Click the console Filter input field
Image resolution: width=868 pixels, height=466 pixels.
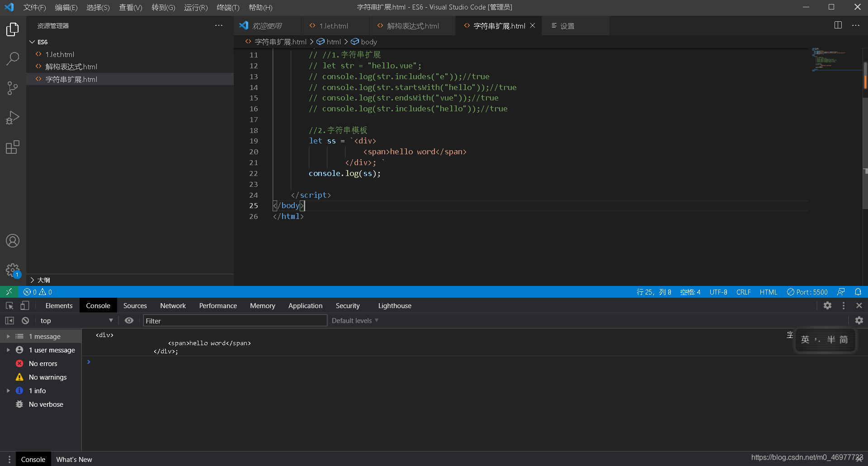tap(235, 320)
